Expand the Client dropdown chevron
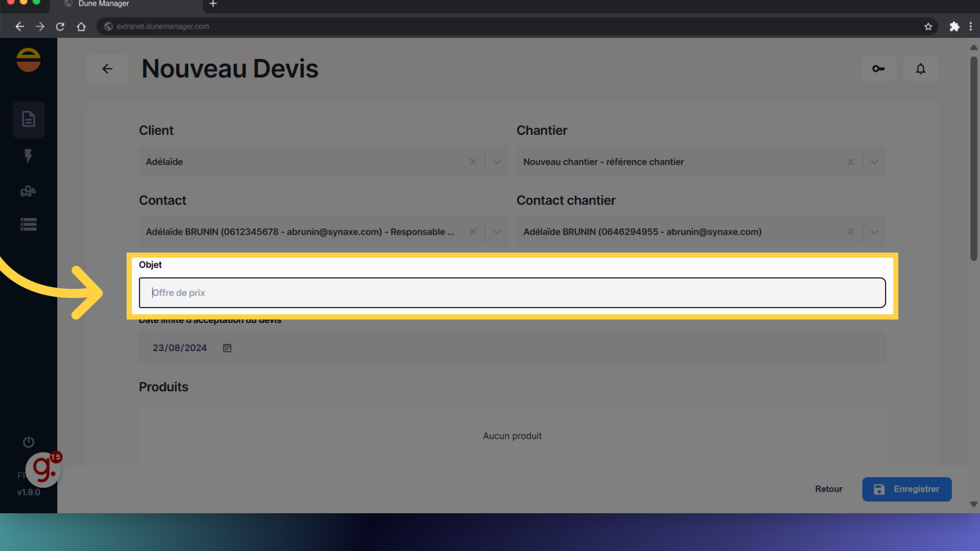 pyautogui.click(x=497, y=162)
